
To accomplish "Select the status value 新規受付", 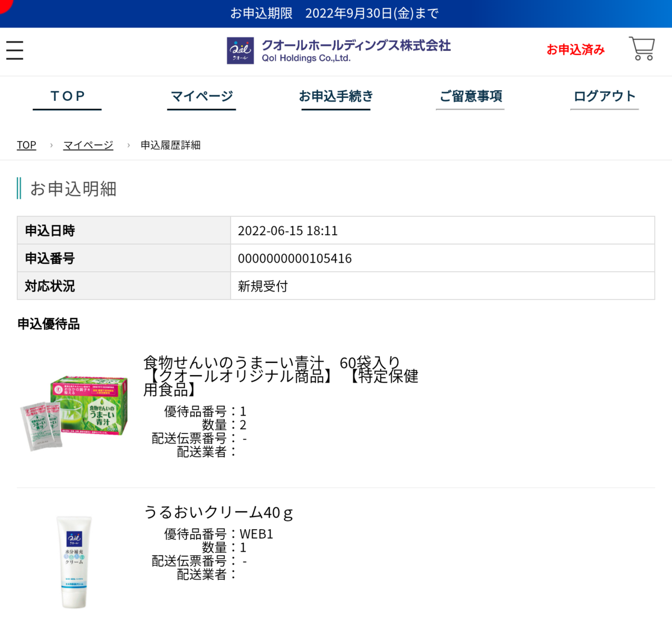I will pos(263,286).
